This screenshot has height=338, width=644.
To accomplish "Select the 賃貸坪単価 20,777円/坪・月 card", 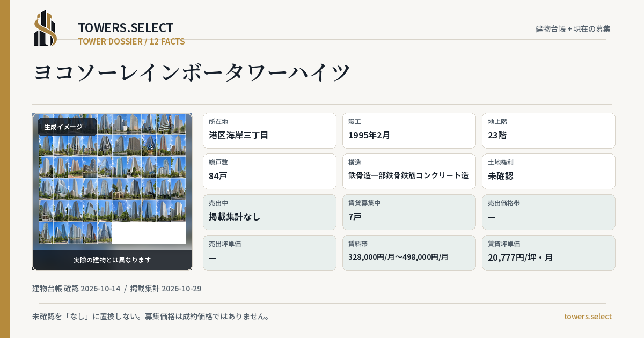I will 548,253.
